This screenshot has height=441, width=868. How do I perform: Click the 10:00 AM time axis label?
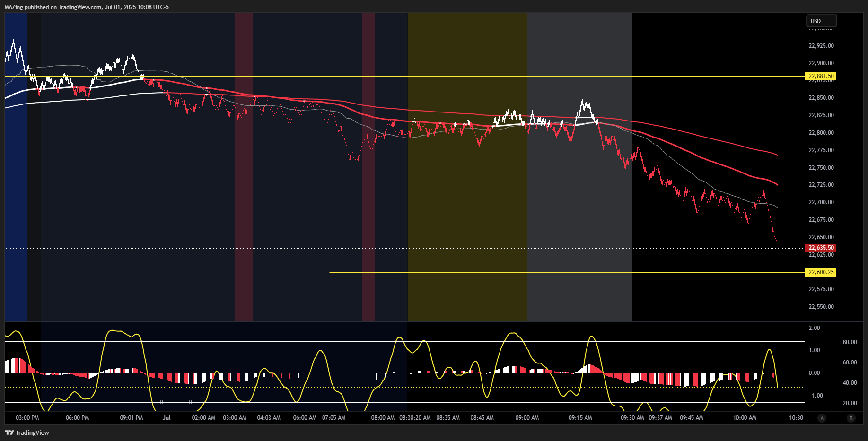[x=745, y=418]
